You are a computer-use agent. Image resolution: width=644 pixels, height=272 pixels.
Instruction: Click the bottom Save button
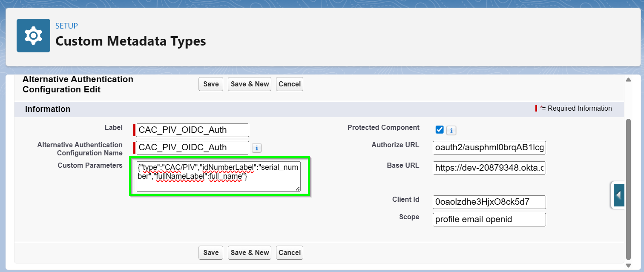tap(211, 252)
